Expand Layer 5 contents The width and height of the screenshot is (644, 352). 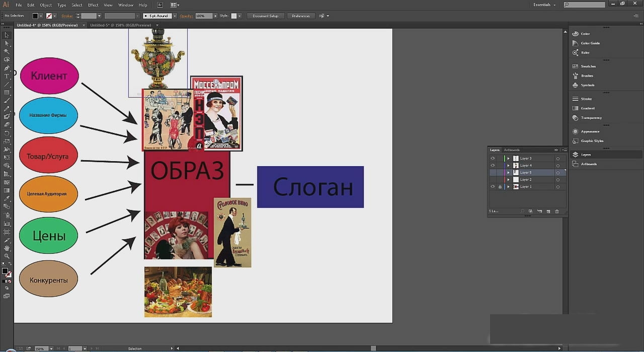pyautogui.click(x=508, y=172)
